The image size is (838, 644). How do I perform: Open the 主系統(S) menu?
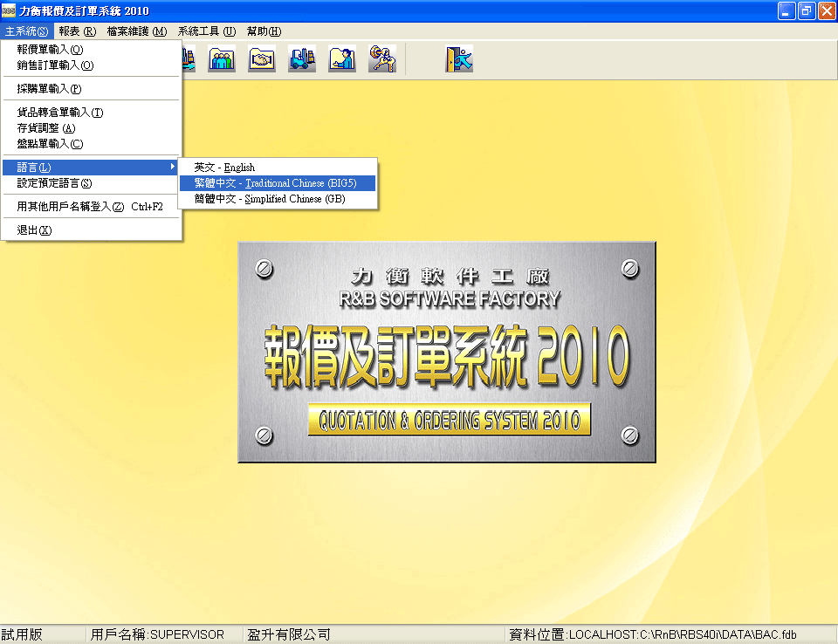coord(27,31)
